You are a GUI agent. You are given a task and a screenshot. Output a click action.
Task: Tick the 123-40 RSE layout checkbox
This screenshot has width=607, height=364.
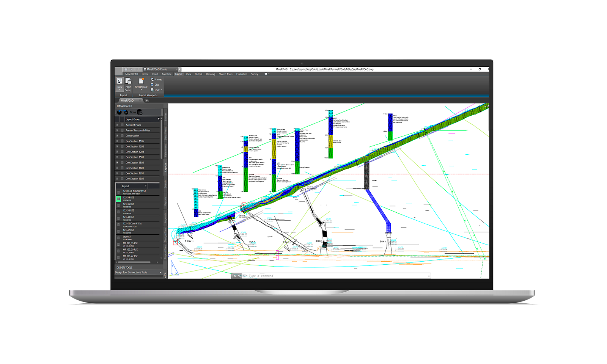118,218
